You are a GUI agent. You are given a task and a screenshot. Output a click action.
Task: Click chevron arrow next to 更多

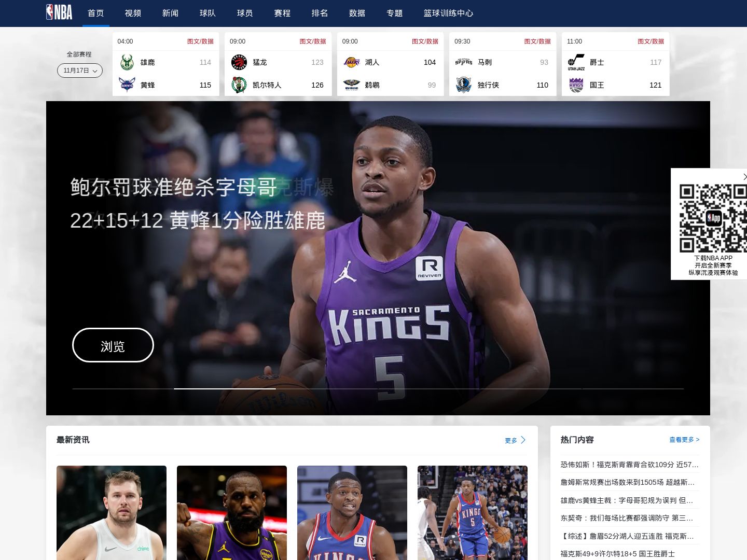[x=523, y=440]
